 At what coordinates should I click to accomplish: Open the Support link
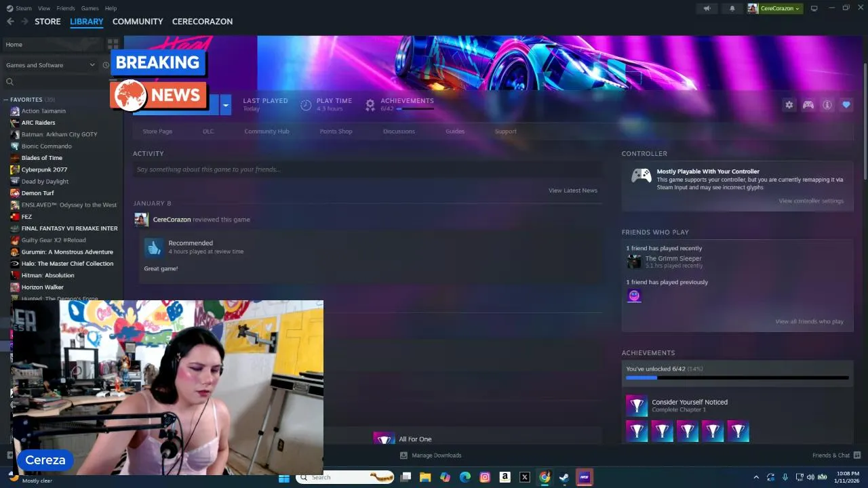505,131
